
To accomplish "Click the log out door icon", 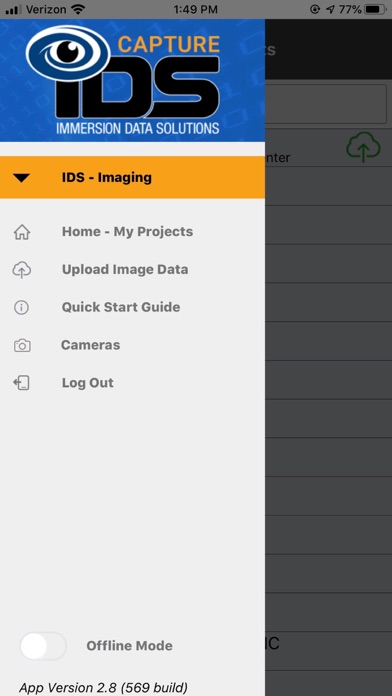I will click(21, 383).
